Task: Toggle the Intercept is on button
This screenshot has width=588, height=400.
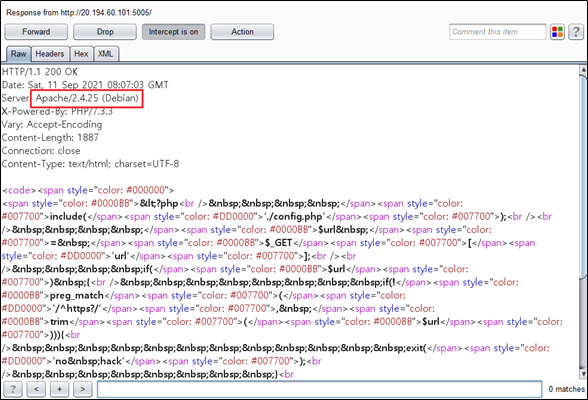Action: click(x=173, y=32)
